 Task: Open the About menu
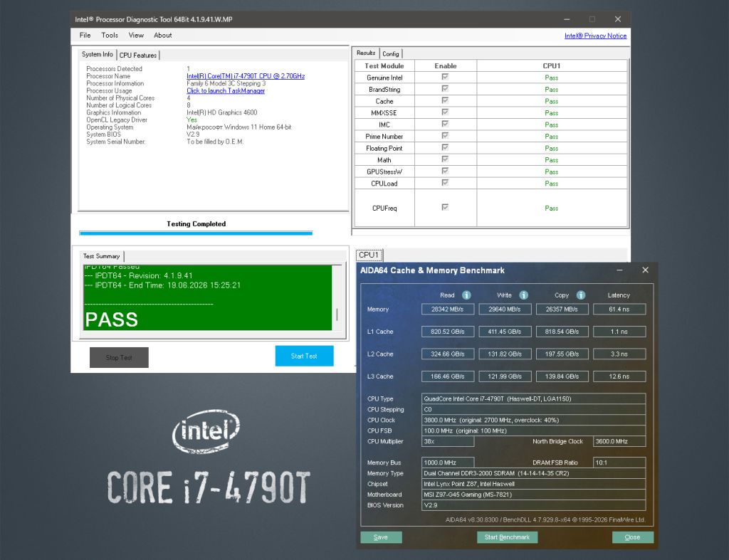pyautogui.click(x=163, y=36)
